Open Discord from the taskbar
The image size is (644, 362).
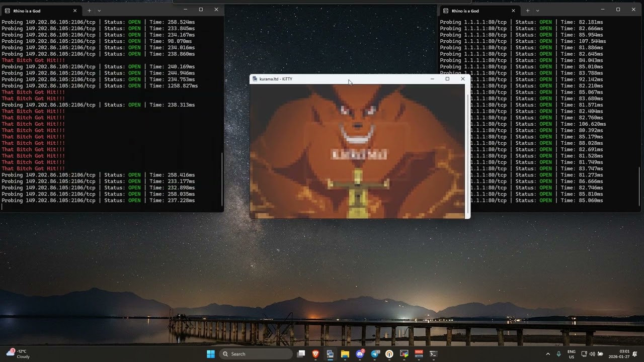point(360,354)
